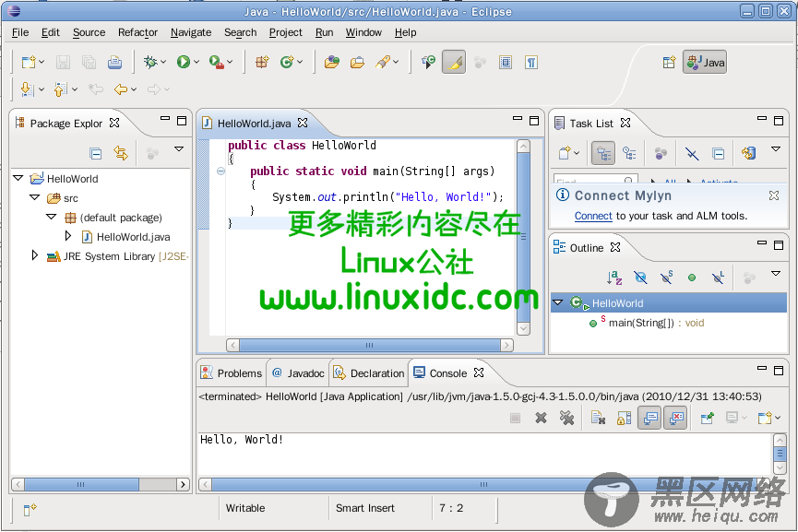
Task: Click the New wizard toolbar icon
Action: [x=29, y=63]
